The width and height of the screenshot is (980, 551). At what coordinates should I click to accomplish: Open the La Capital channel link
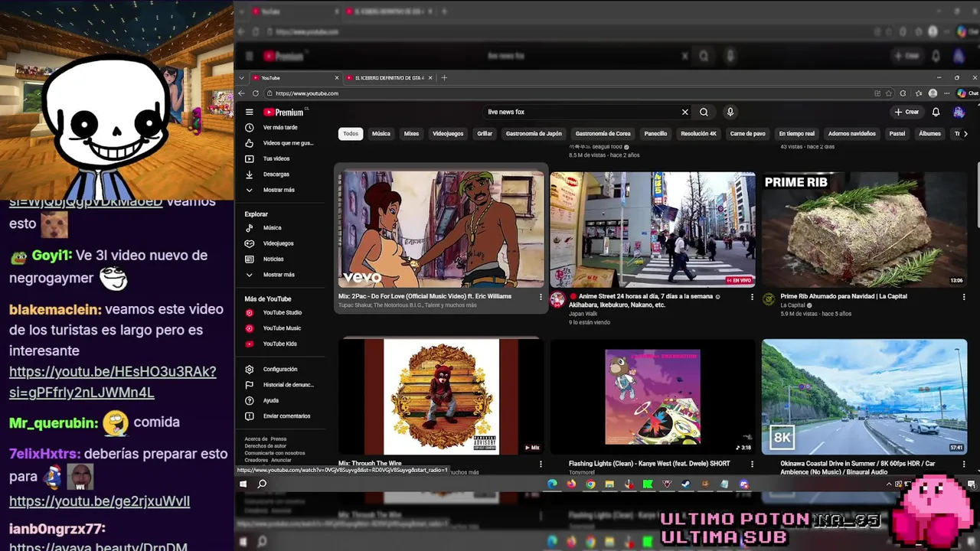coord(792,305)
